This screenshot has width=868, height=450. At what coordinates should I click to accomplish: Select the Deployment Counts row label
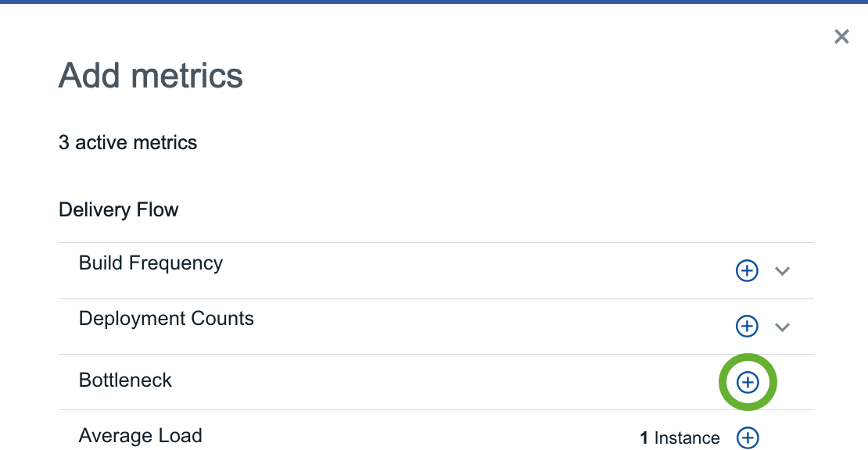coord(166,319)
